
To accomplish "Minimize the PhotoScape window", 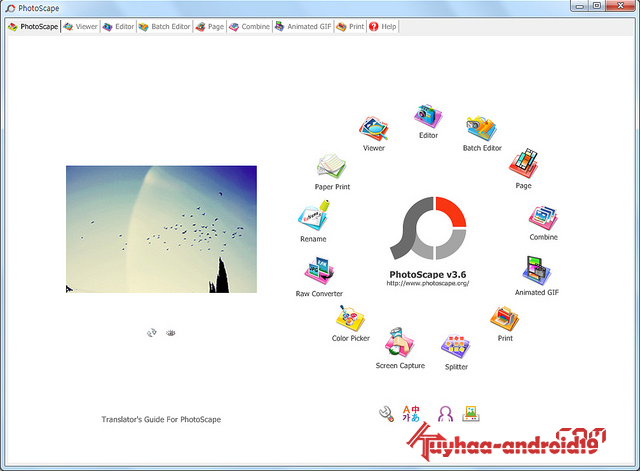I will coord(579,6).
